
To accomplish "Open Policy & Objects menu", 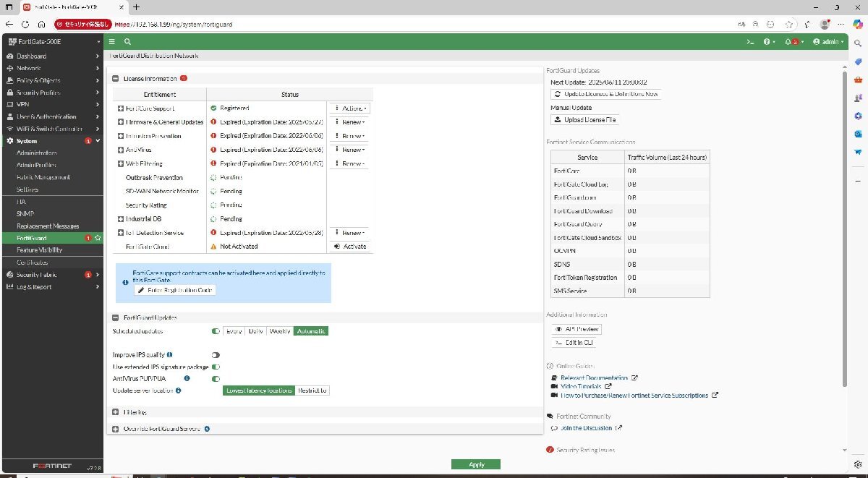I will point(52,80).
